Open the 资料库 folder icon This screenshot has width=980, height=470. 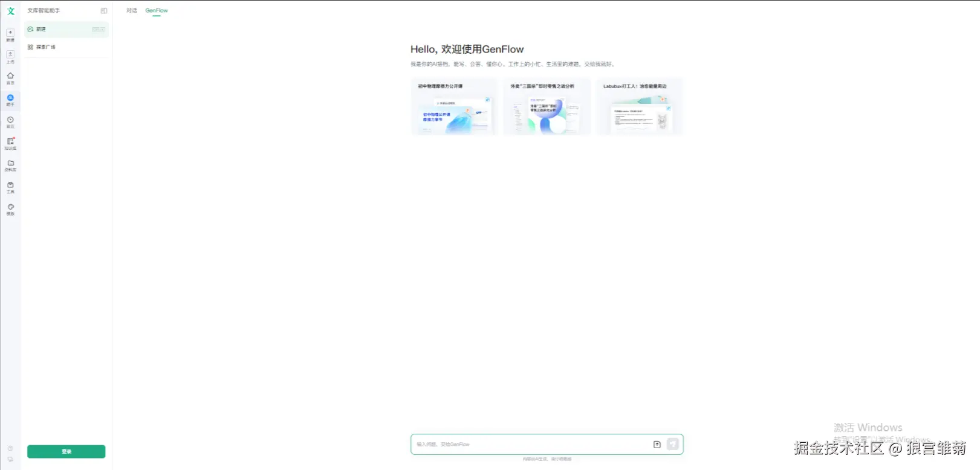tap(10, 163)
